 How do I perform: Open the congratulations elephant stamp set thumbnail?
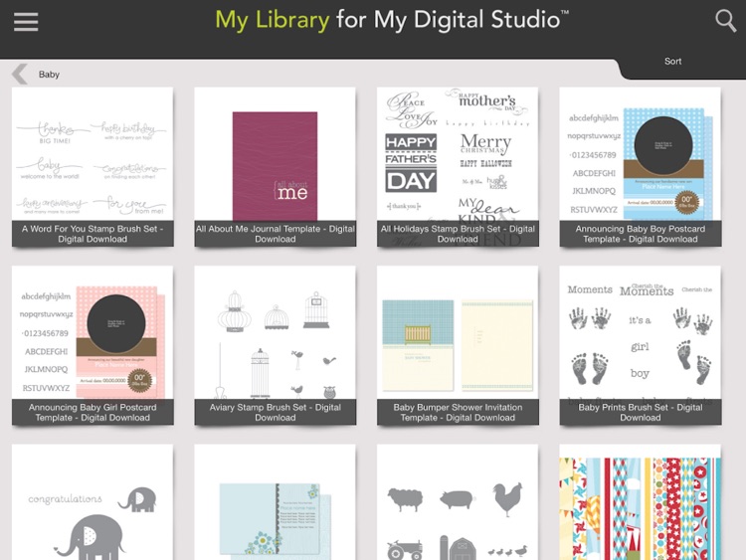point(93,502)
